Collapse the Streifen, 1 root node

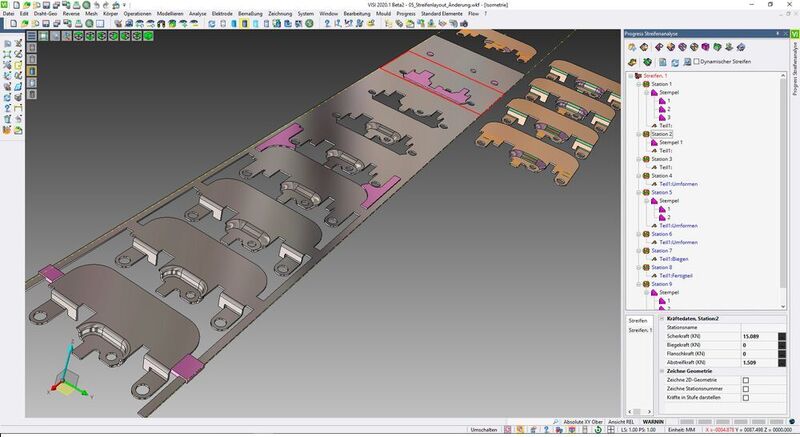629,75
